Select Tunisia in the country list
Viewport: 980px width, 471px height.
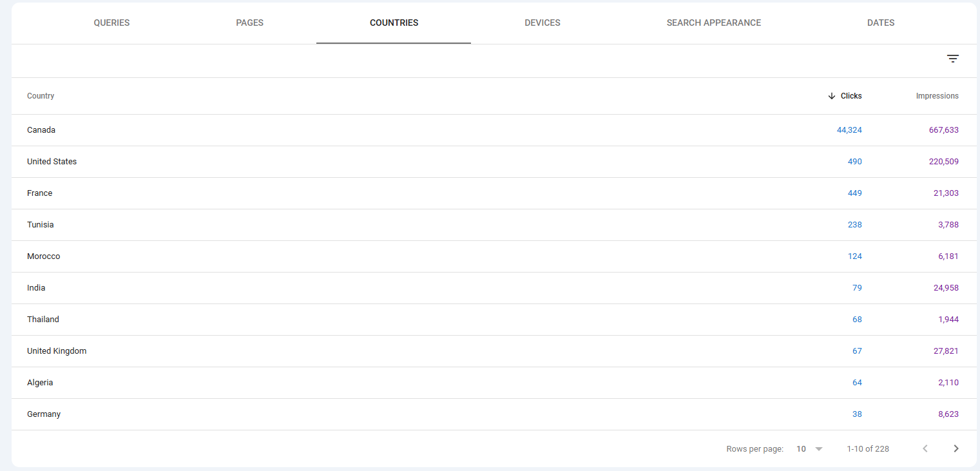coord(40,225)
